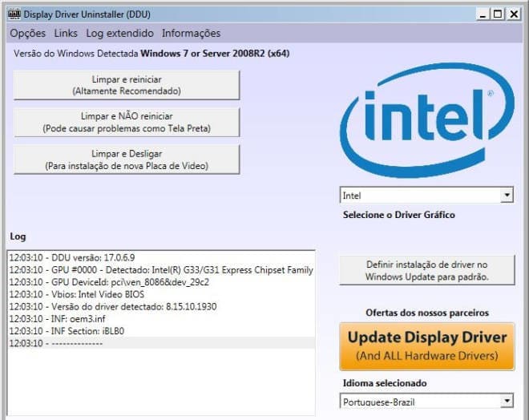This screenshot has height=420, width=529.
Task: Close the DDU window
Action: (514, 14)
